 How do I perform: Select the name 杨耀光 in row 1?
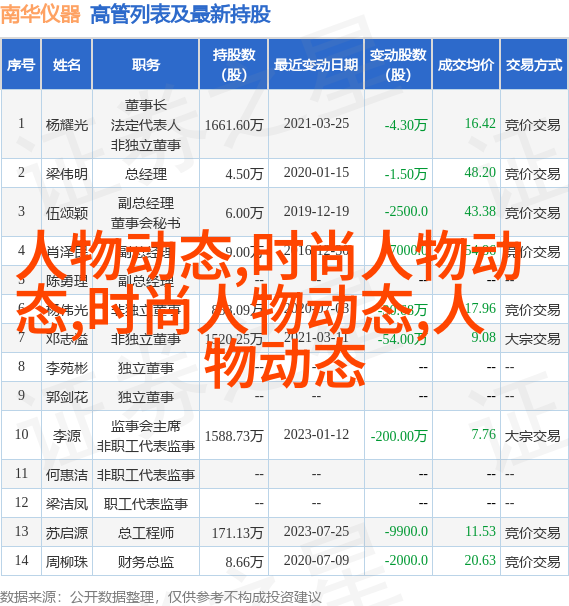pos(66,125)
